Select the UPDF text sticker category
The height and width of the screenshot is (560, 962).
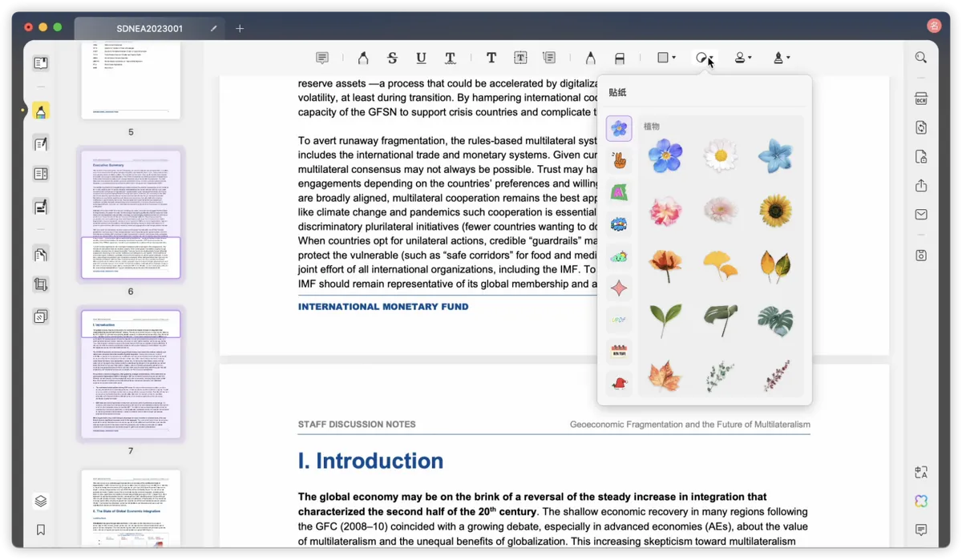tap(619, 320)
